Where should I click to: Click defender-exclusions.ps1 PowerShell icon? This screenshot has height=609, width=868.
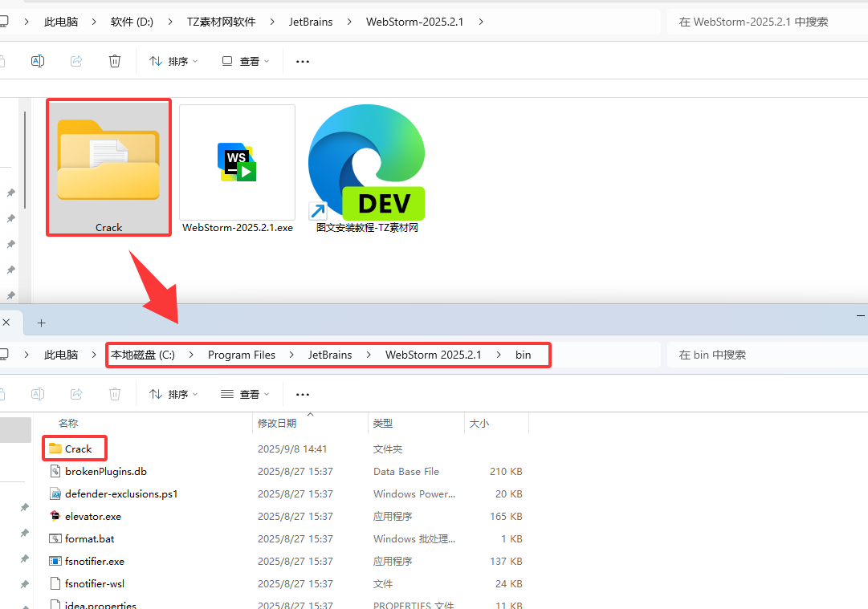(55, 493)
